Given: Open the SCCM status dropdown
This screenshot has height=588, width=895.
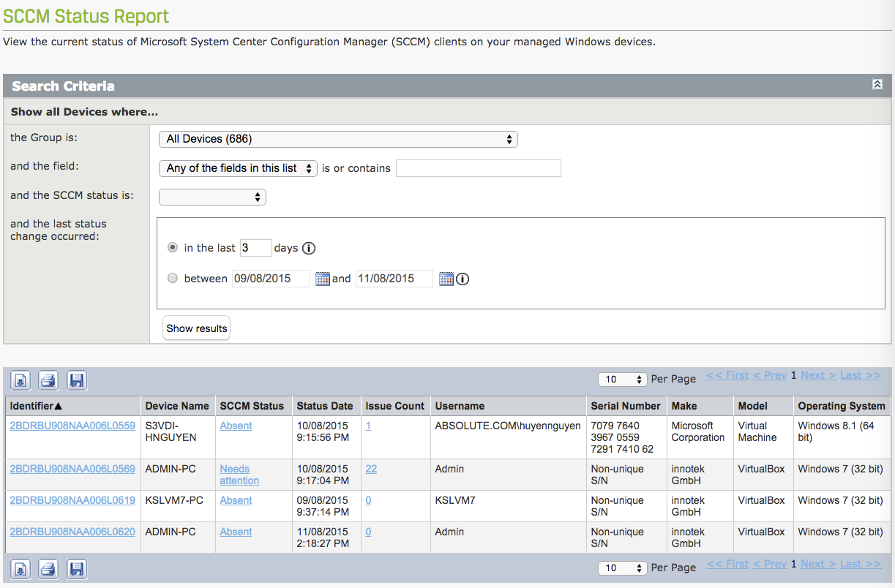Looking at the screenshot, I should [x=212, y=197].
